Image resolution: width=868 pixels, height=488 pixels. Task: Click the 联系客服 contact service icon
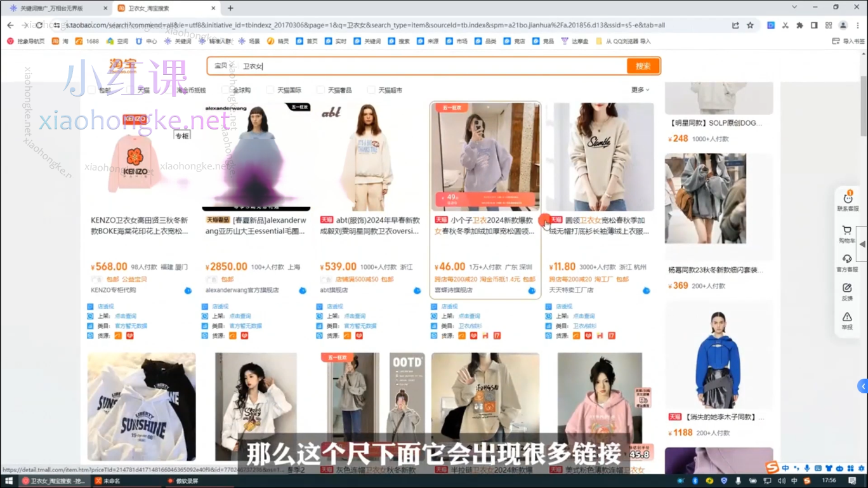tap(847, 199)
